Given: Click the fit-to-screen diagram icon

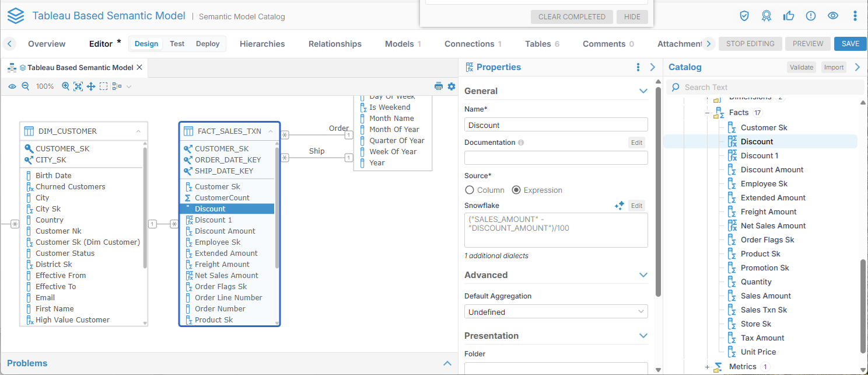Looking at the screenshot, I should pyautogui.click(x=78, y=86).
